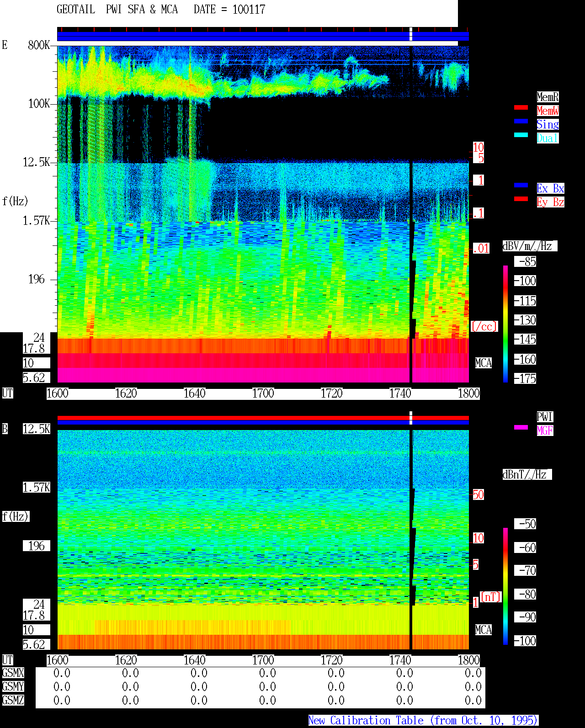
Task: Click the GSMY row label
Action: click(13, 686)
